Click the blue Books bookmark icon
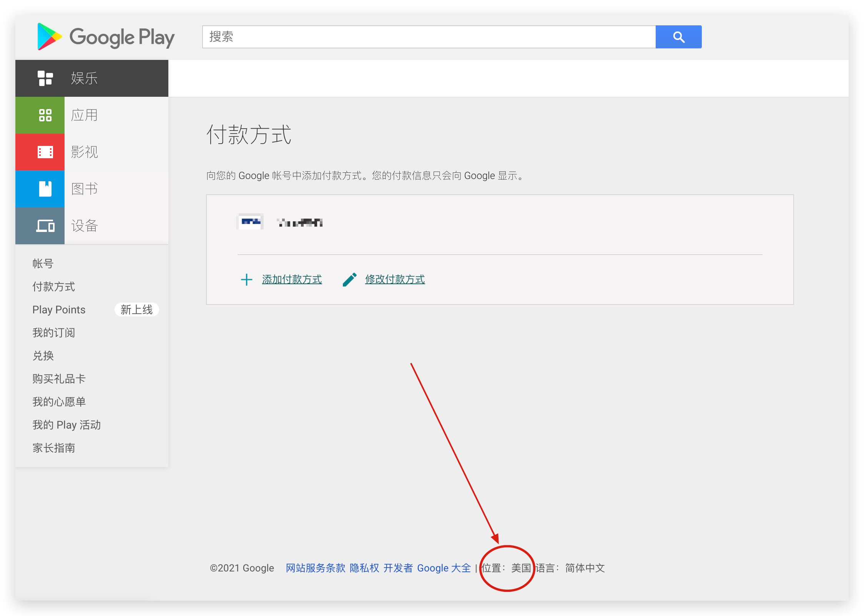 pos(45,189)
